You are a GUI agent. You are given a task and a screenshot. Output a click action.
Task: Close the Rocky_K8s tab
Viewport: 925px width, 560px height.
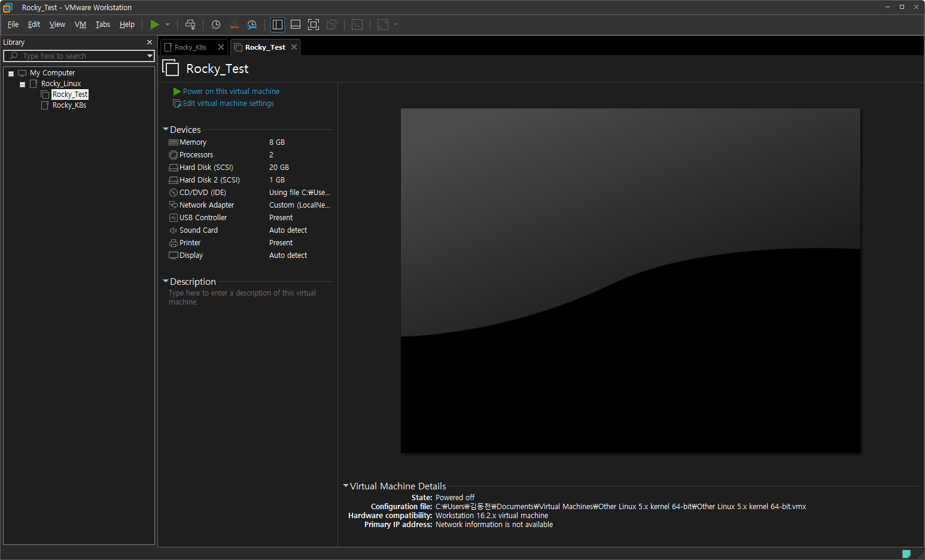(221, 47)
